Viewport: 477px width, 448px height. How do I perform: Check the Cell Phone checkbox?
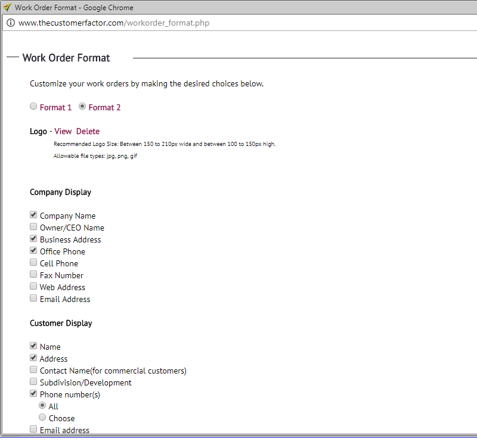33,262
